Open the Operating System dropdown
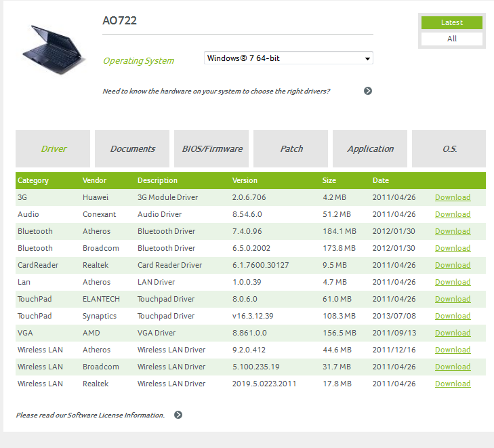494x448 pixels. (289, 58)
